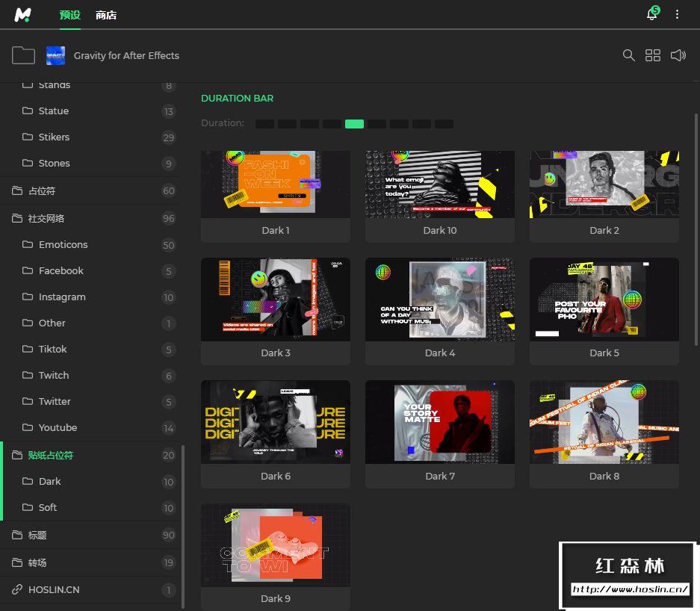The width and height of the screenshot is (700, 611).
Task: Collapse the 社交网络 folder
Action: [46, 218]
